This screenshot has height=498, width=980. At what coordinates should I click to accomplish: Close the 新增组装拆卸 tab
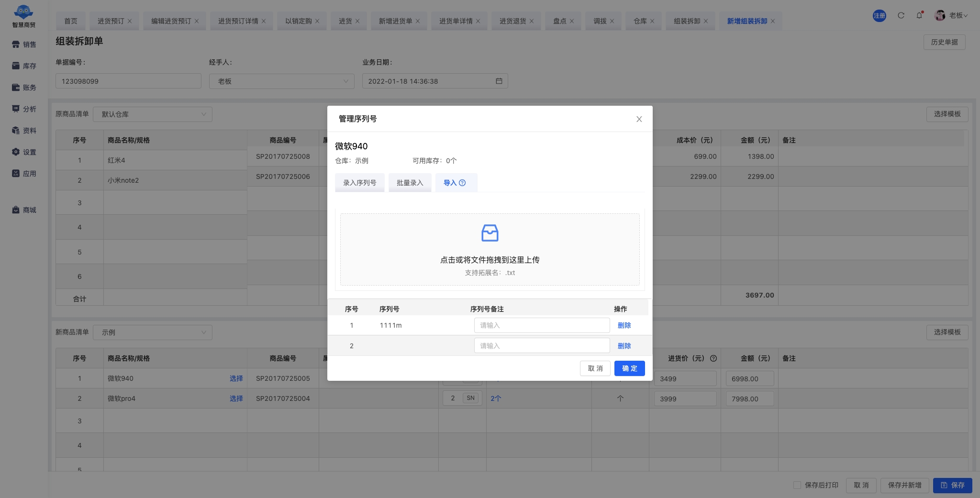pos(773,21)
